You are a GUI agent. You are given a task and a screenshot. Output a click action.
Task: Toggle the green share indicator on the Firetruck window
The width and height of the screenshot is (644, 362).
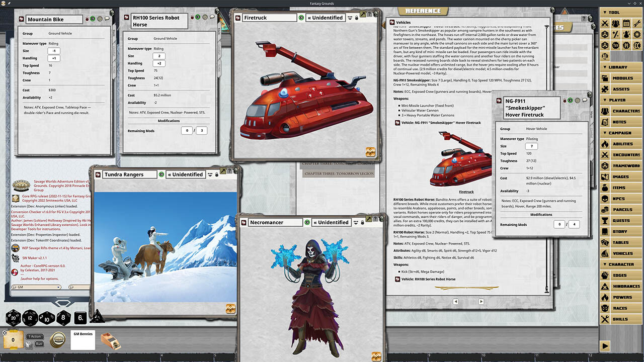(x=301, y=17)
